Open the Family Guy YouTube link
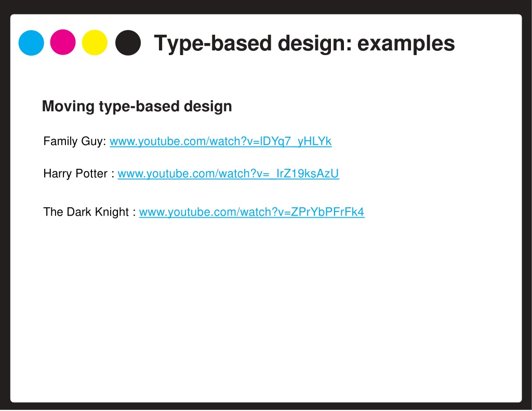Viewport: 532px width, 411px height. (220, 141)
